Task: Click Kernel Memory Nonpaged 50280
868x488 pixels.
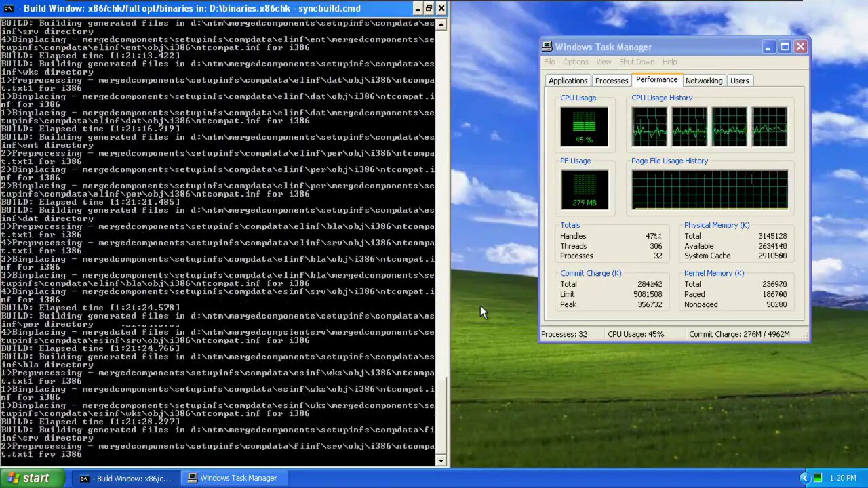Action: [777, 305]
